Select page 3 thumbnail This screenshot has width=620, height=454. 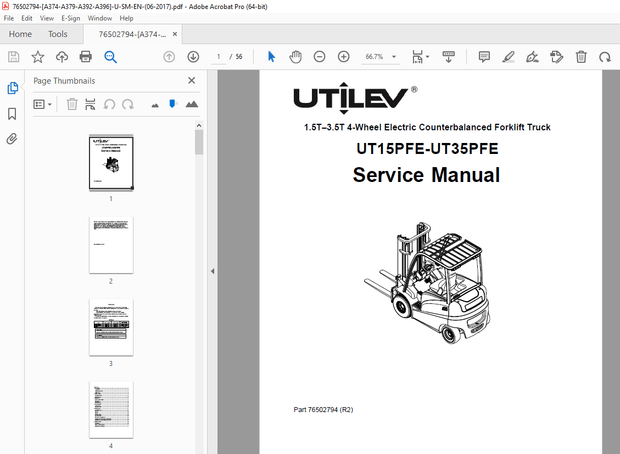click(111, 327)
